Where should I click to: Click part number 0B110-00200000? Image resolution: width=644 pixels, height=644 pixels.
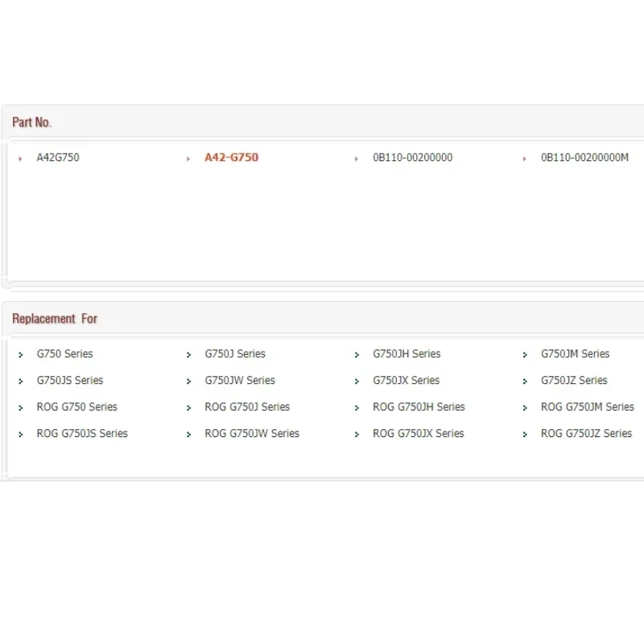[412, 158]
